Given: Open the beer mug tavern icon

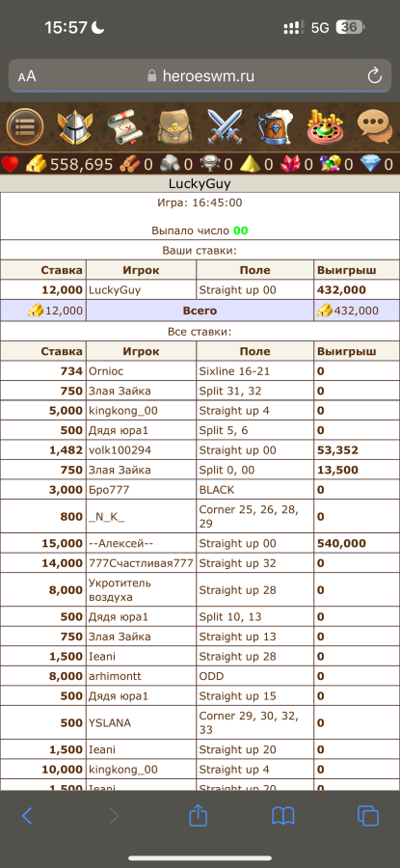Looking at the screenshot, I should (275, 126).
